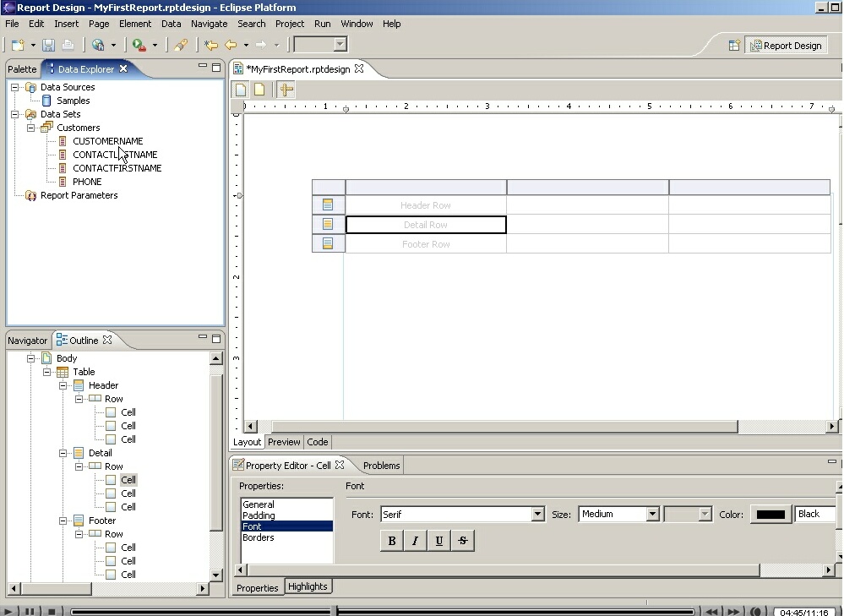Open the Font family dropdown

[x=537, y=515]
